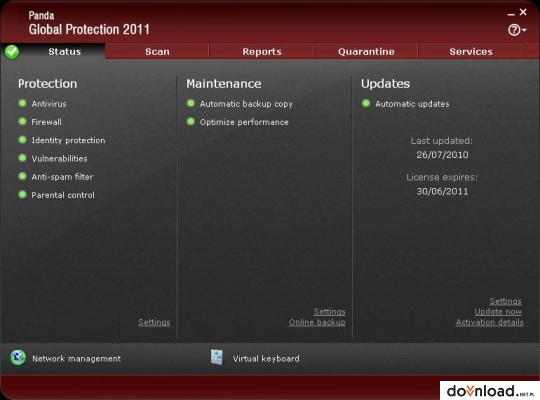Go to the Reports tab

click(262, 52)
